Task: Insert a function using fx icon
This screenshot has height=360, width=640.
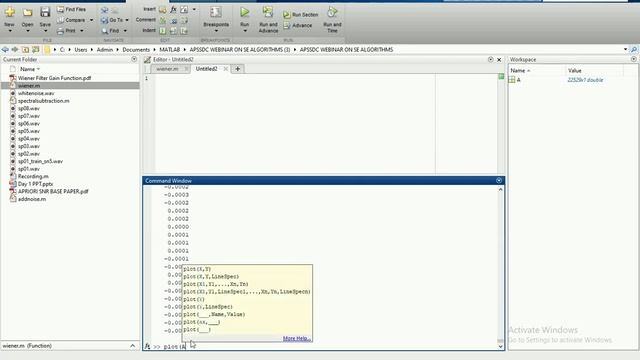Action: tap(173, 9)
